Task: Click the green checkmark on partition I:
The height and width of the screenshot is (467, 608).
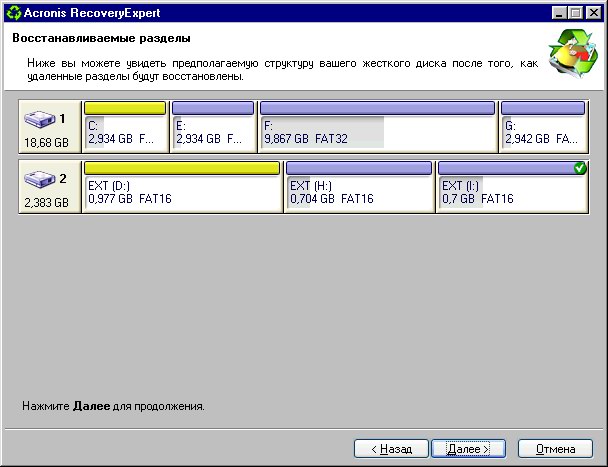Action: 580,168
